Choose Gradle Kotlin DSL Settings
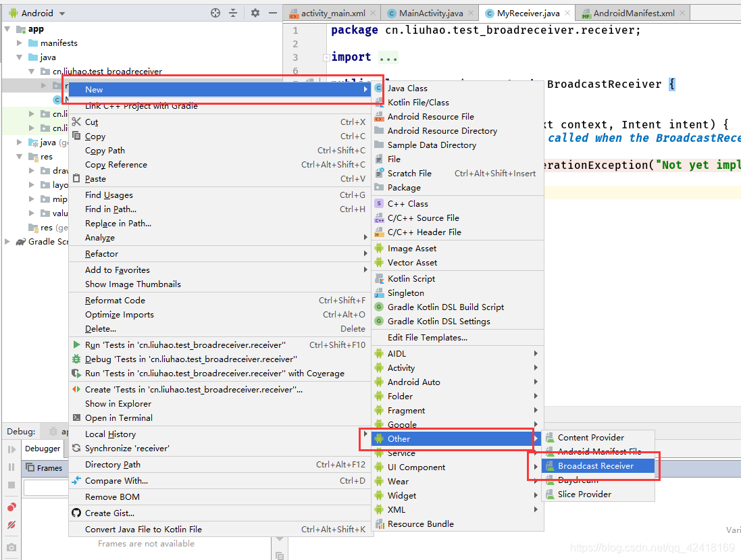Viewport: 741px width, 560px height. click(x=457, y=322)
